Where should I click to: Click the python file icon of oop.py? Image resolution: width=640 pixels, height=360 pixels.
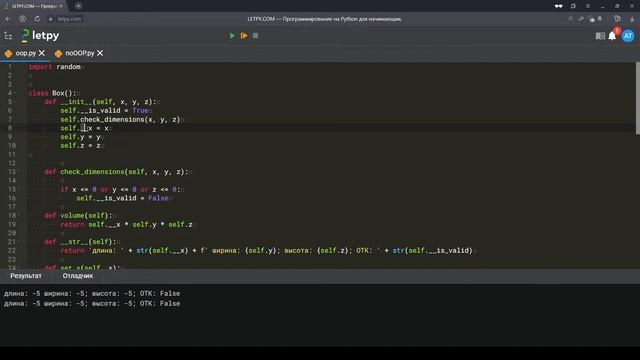point(8,53)
